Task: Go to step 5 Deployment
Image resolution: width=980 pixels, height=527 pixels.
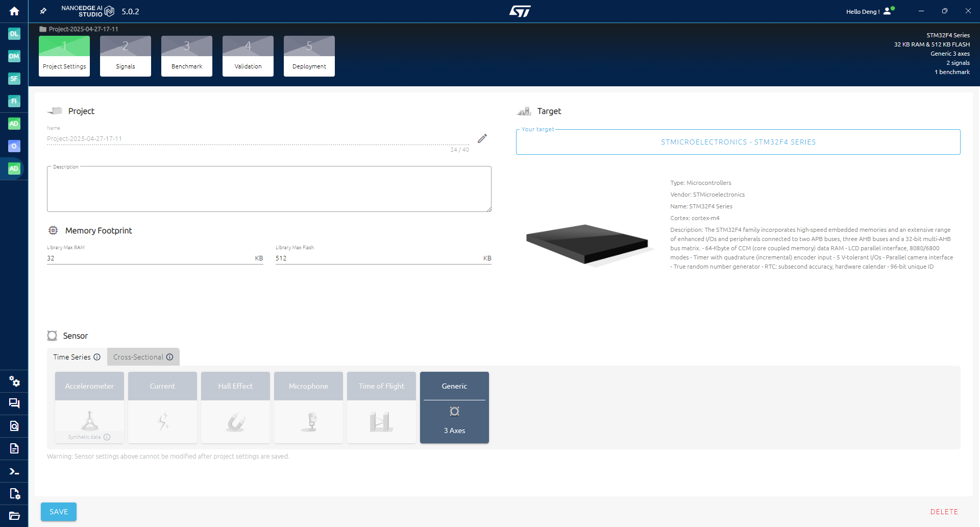Action: 309,56
